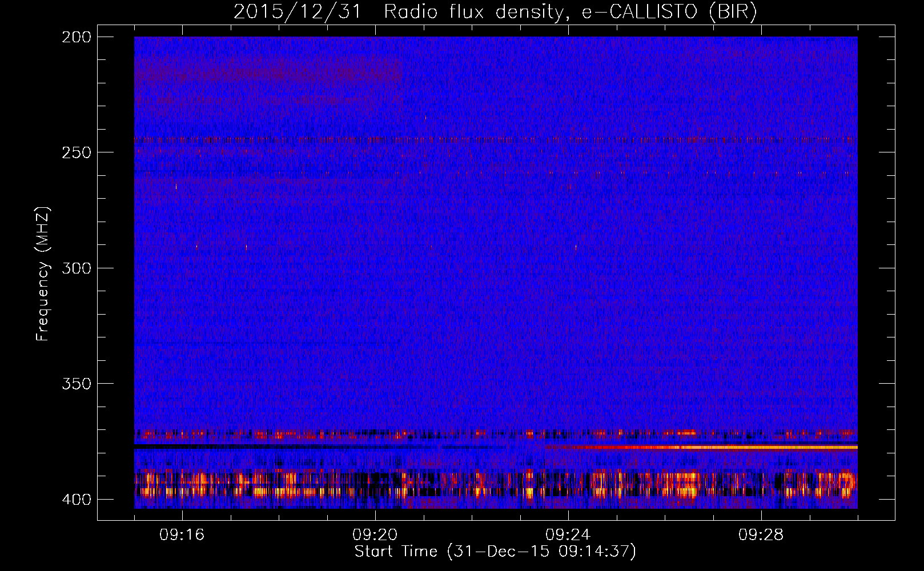Click the plot title "Radio flux density, e-CALLISTO (BIR)"
This screenshot has height=571, width=924.
tap(571, 11)
